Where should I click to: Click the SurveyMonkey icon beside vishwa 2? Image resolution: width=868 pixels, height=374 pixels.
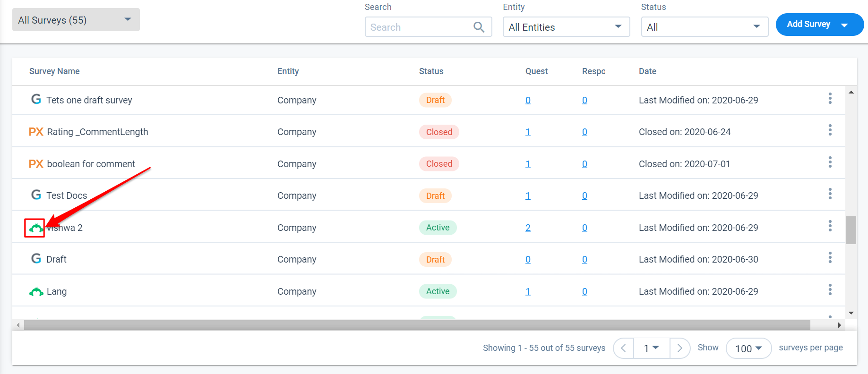click(x=36, y=228)
